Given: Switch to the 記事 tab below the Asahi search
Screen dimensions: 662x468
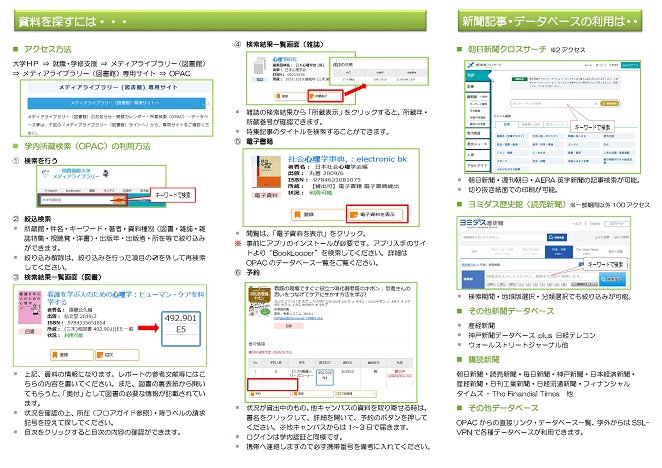Looking at the screenshot, I should pos(507,124).
